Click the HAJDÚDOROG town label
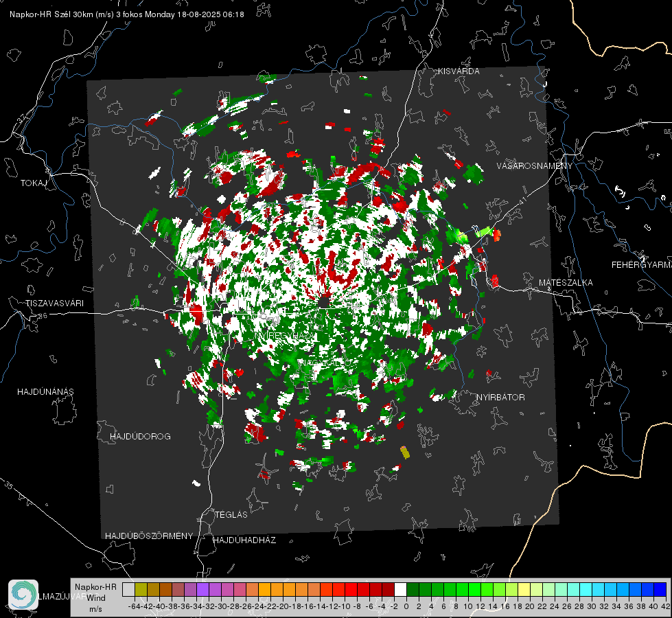 [x=140, y=437]
